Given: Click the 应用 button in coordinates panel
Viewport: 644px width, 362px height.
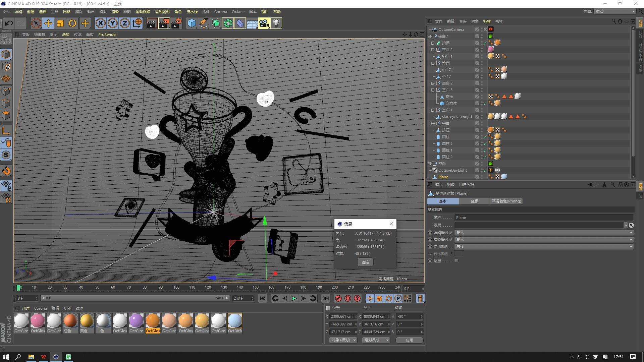Looking at the screenshot, I should click(409, 340).
